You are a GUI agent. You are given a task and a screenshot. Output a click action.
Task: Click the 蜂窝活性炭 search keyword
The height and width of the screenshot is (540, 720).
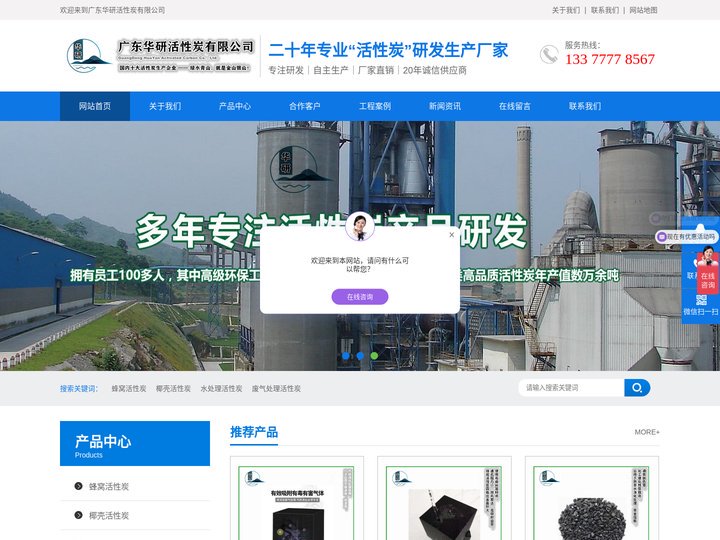(x=129, y=388)
